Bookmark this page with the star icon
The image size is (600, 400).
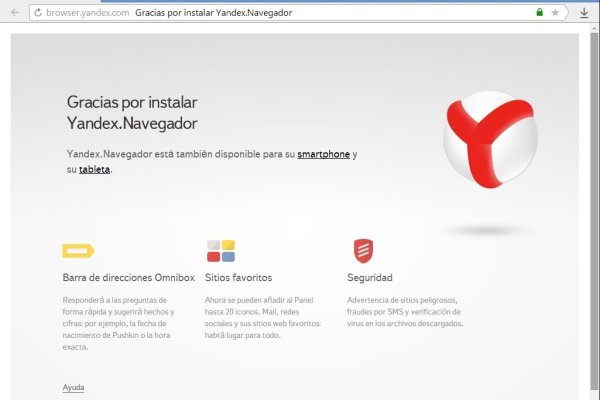(x=555, y=13)
